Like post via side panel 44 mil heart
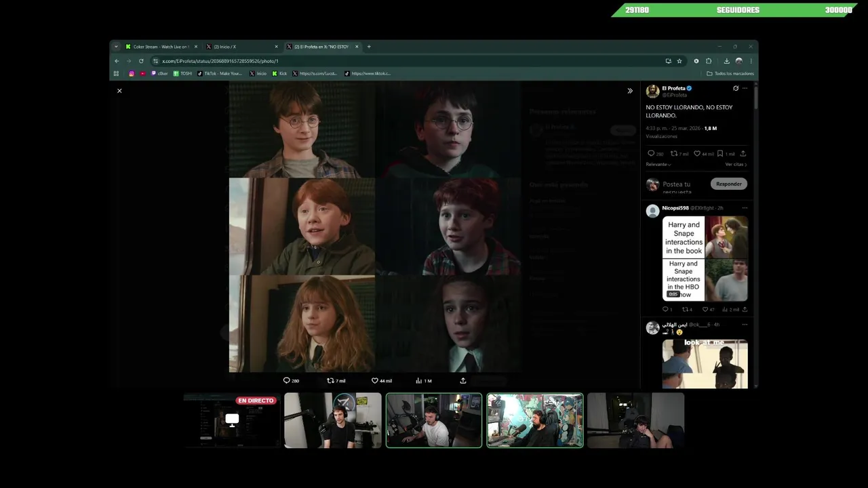The width and height of the screenshot is (868, 488). (704, 154)
